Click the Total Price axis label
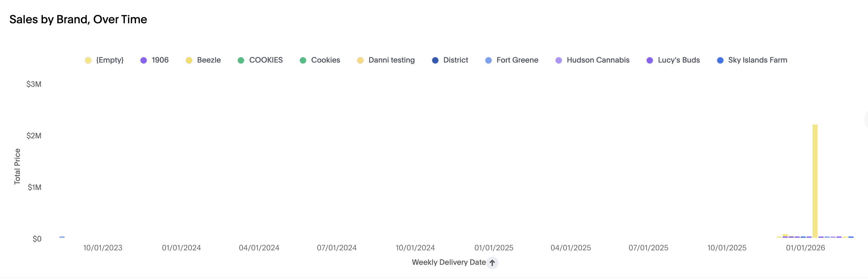The width and height of the screenshot is (868, 278). (x=17, y=166)
